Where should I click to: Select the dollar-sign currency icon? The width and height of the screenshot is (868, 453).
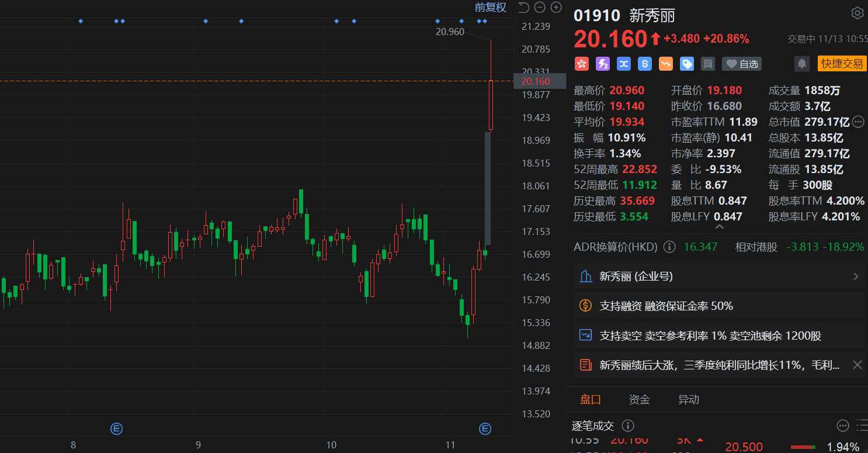pos(644,64)
